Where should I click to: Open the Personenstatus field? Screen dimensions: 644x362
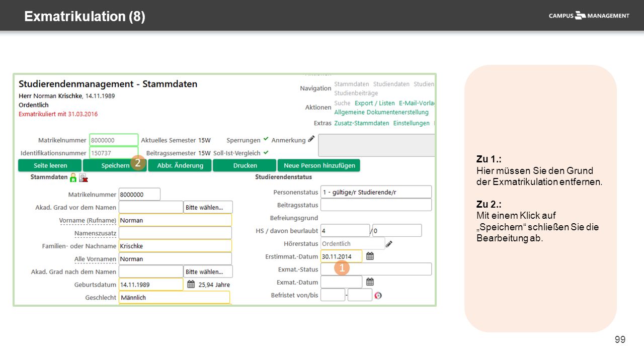pos(376,192)
